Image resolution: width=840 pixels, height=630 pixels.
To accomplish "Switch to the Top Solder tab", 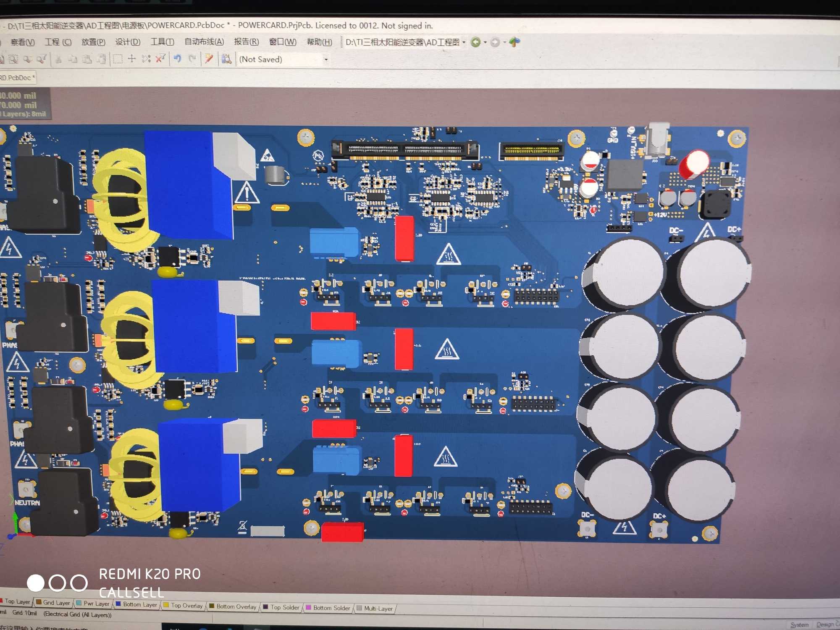I will point(281,607).
